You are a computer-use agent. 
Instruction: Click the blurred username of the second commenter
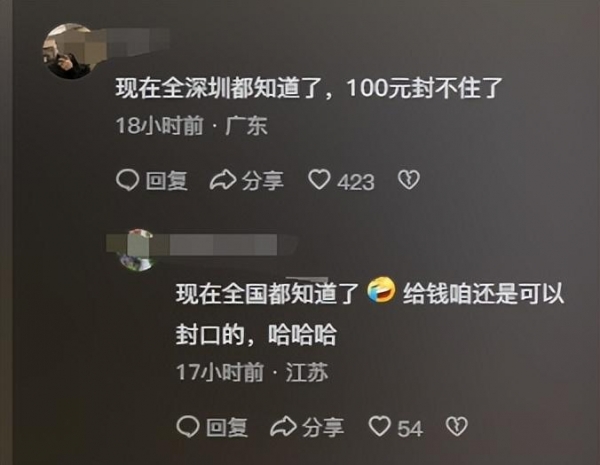(x=224, y=245)
